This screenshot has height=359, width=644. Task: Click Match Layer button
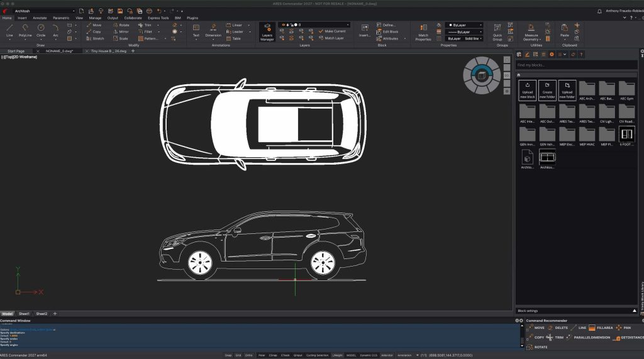pyautogui.click(x=331, y=38)
